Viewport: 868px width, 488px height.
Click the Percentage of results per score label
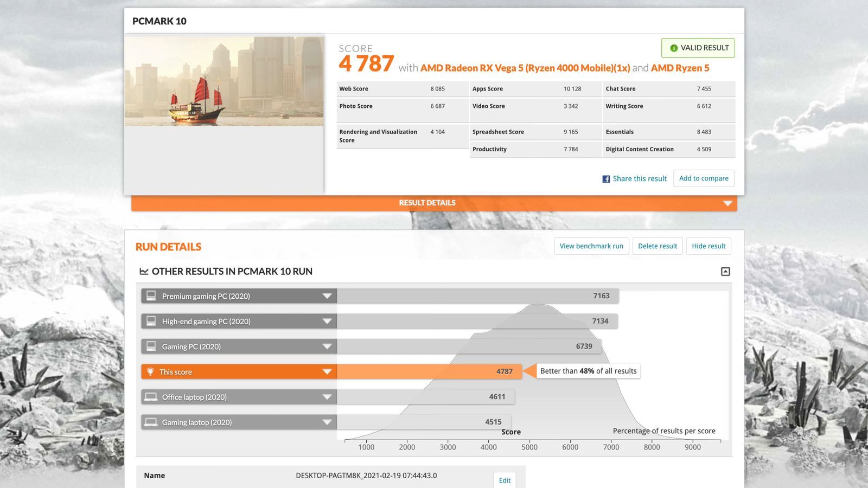pyautogui.click(x=664, y=431)
